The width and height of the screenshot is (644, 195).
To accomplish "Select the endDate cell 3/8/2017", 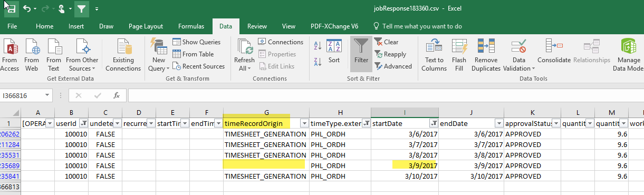I will click(471, 154).
